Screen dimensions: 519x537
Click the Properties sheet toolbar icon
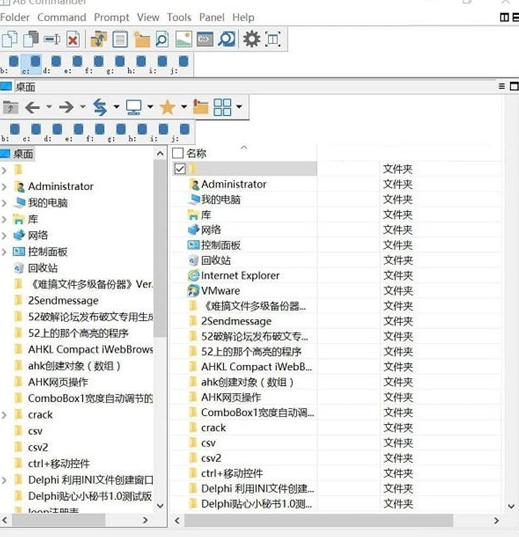[x=120, y=39]
